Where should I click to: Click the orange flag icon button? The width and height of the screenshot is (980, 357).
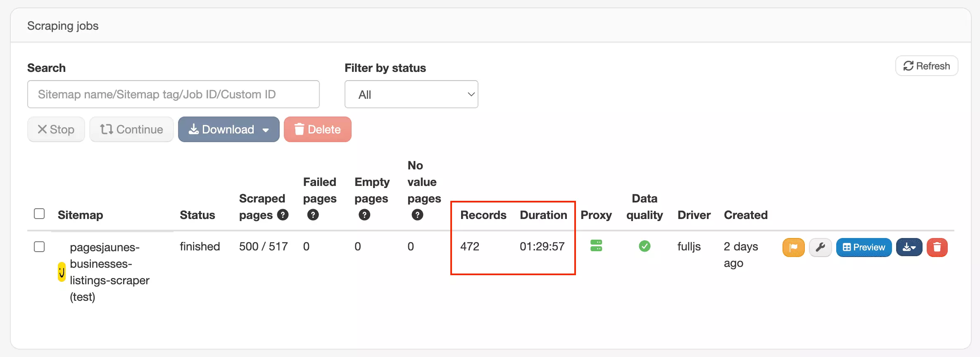(x=793, y=248)
